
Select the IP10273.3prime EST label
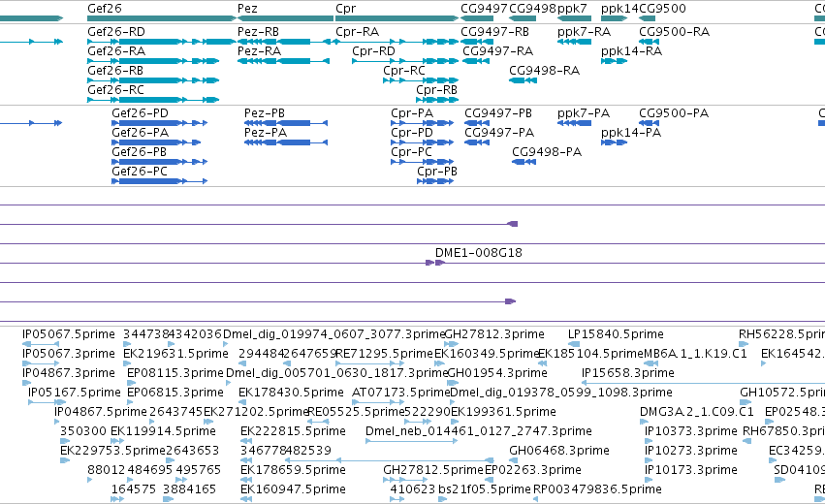point(691,451)
